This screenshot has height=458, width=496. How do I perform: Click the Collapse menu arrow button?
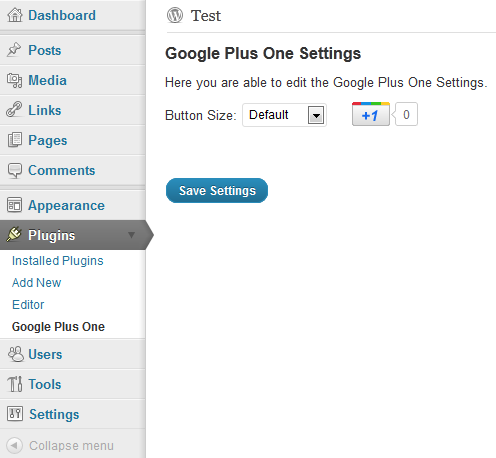[x=14, y=445]
